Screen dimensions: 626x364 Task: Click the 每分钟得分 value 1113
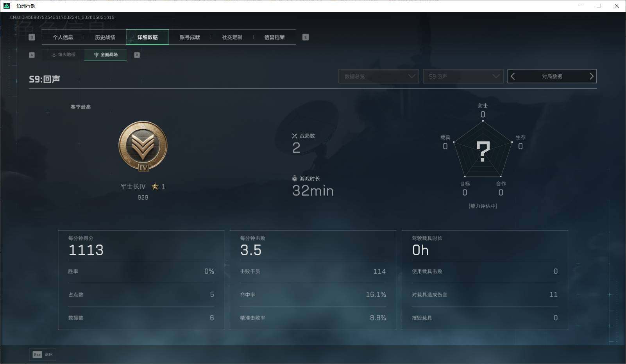(x=86, y=250)
